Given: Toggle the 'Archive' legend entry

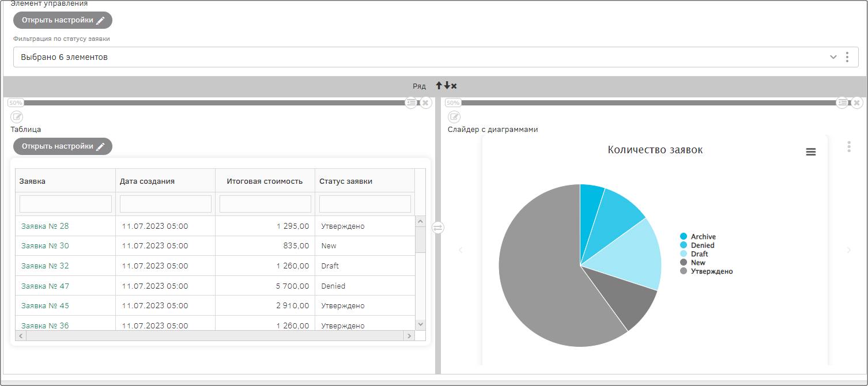Looking at the screenshot, I should 698,237.
